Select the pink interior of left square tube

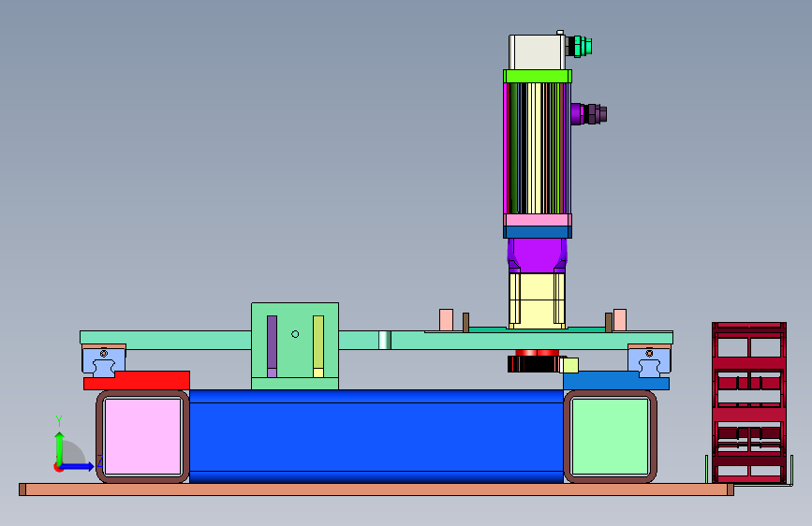(x=143, y=436)
